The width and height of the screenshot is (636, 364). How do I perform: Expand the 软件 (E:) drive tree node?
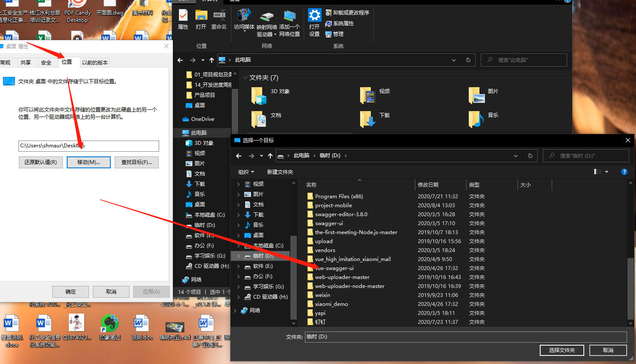click(x=238, y=266)
